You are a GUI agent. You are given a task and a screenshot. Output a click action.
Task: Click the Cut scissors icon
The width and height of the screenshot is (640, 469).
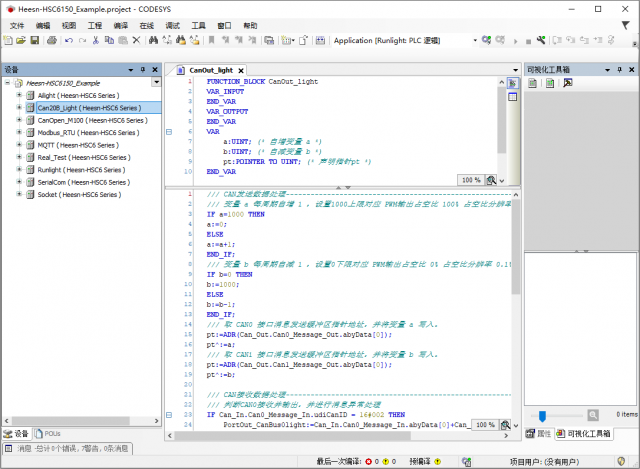[x=95, y=41]
